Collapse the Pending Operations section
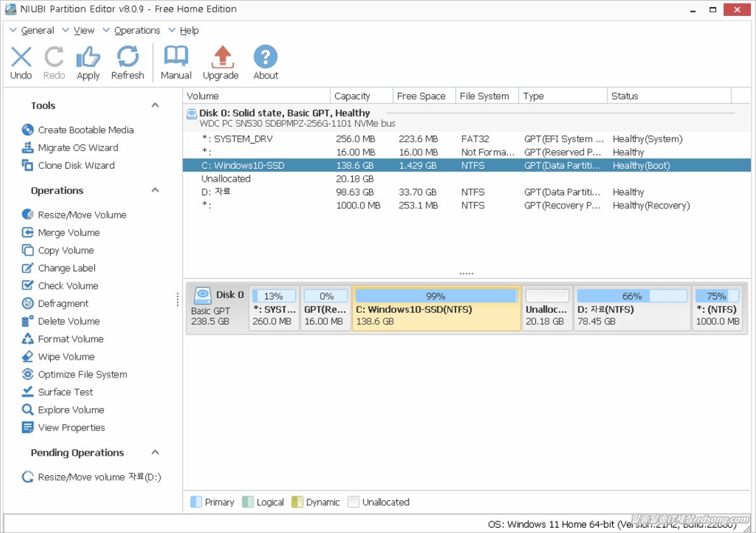 coord(155,452)
